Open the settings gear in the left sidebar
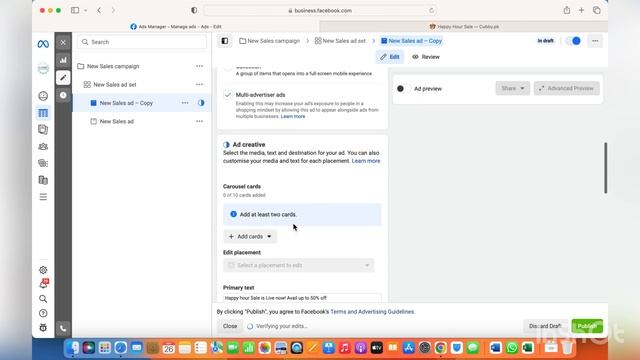The height and width of the screenshot is (360, 640). click(43, 270)
